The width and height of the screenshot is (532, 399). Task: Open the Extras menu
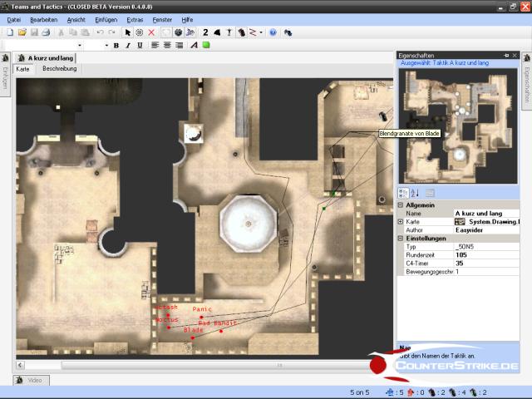pos(135,18)
